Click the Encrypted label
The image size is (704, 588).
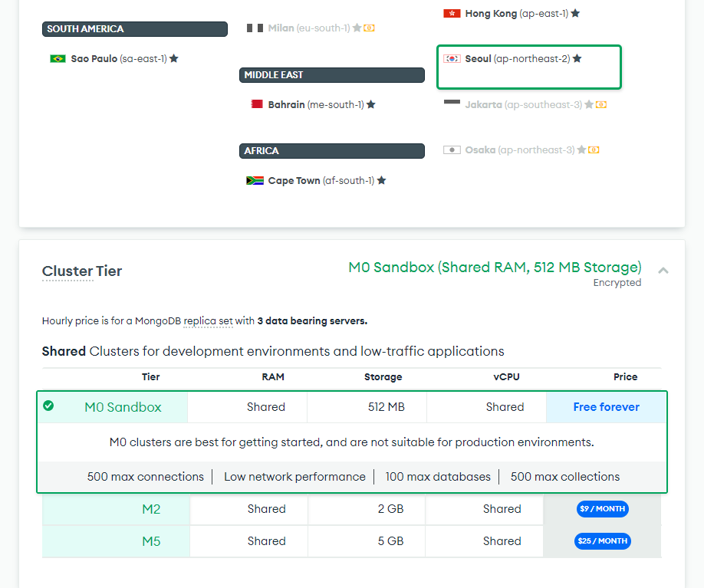(x=617, y=283)
